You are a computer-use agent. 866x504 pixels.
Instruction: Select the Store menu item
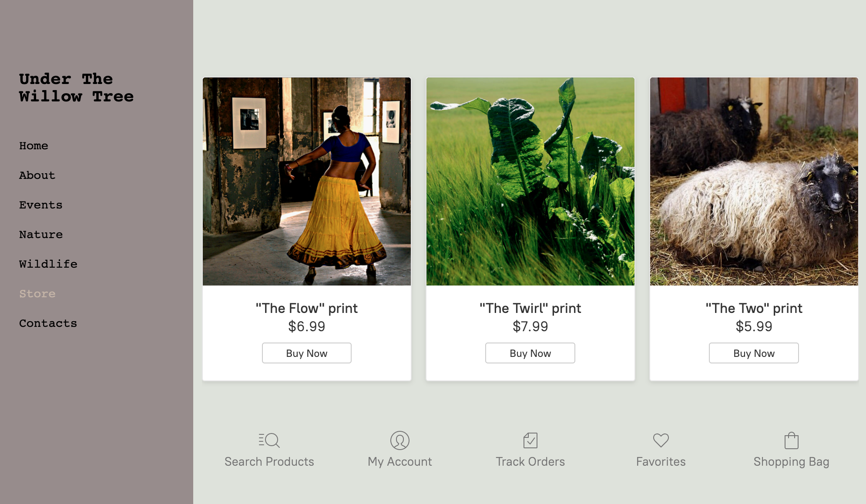pyautogui.click(x=37, y=294)
